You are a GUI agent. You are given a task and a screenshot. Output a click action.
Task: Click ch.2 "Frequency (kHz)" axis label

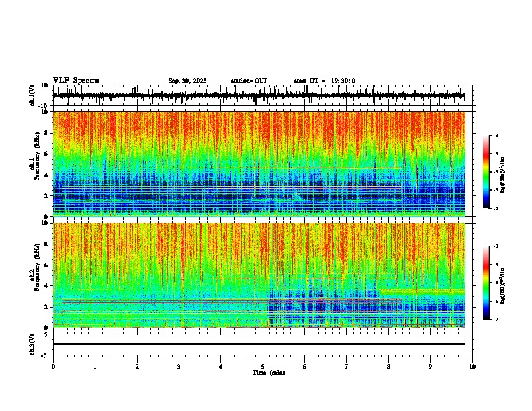tap(37, 267)
